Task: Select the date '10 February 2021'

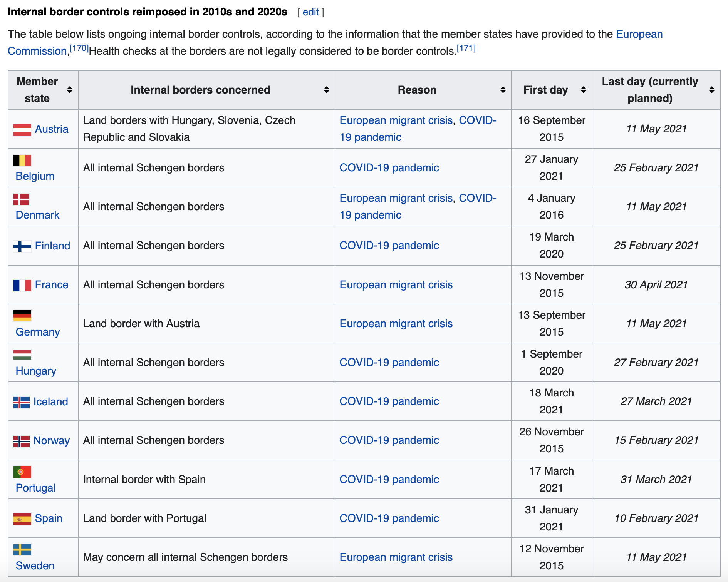Action: (656, 518)
